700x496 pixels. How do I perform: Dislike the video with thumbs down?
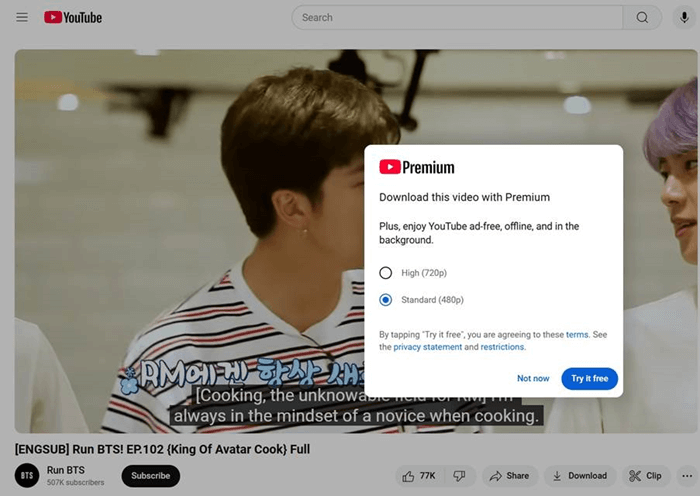point(460,476)
